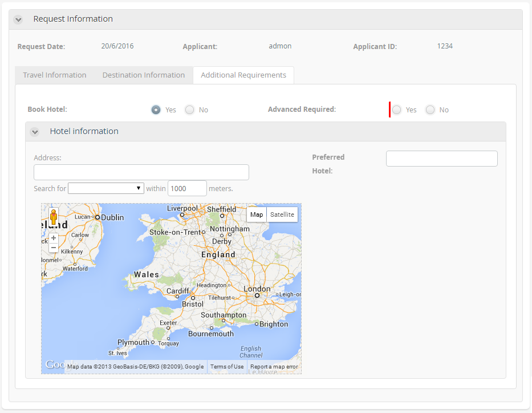Click Kilkenny label on the map
Image resolution: width=532 pixels, height=413 pixels.
point(72,252)
